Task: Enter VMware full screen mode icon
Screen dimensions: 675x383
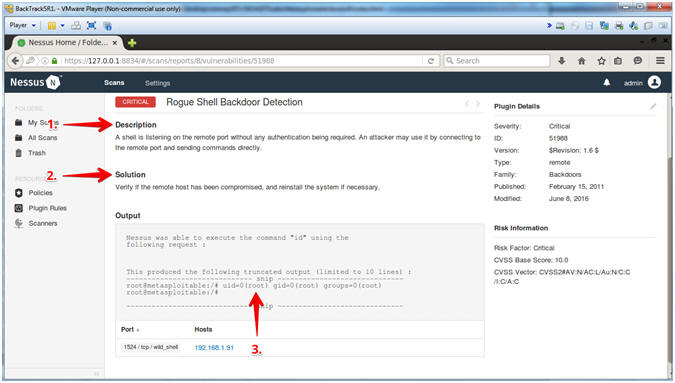Action: click(x=91, y=25)
